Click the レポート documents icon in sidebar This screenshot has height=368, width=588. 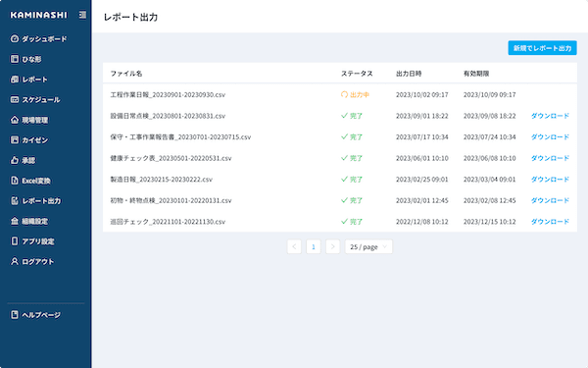click(x=15, y=79)
